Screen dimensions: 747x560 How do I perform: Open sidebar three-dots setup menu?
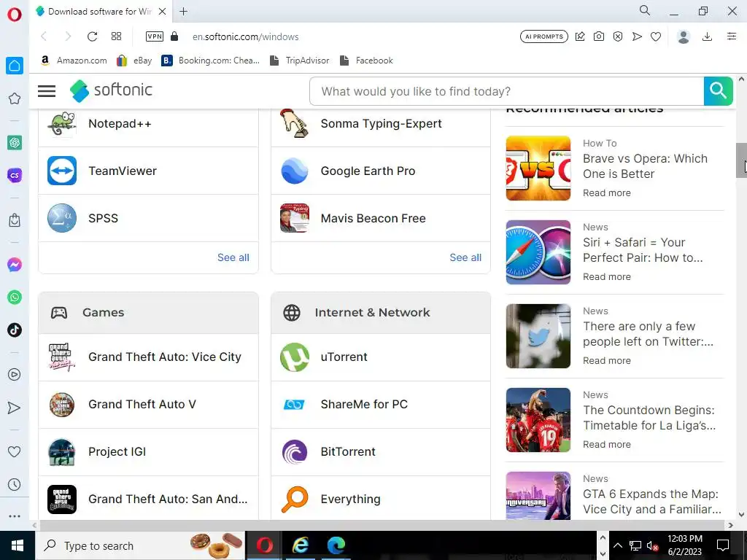coord(15,516)
